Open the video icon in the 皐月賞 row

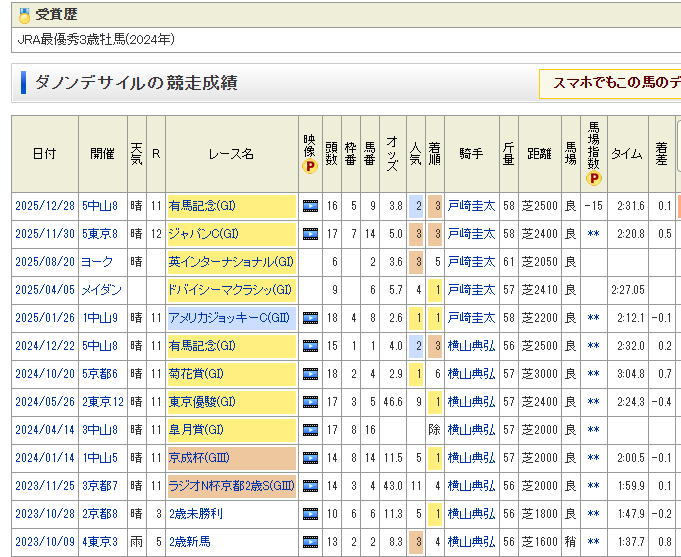click(310, 430)
